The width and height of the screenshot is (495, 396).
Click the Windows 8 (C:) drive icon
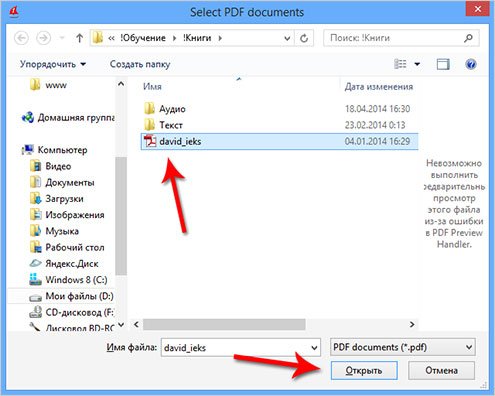[x=35, y=279]
